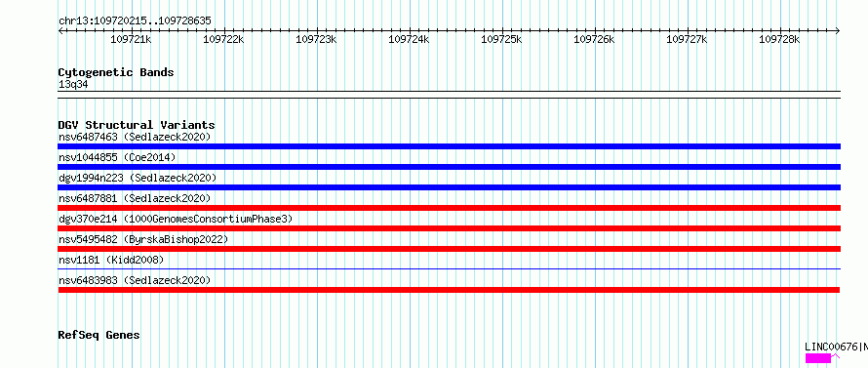Open nsv1181 (Kidd2008) label
The width and height of the screenshot is (868, 368).
tap(111, 260)
